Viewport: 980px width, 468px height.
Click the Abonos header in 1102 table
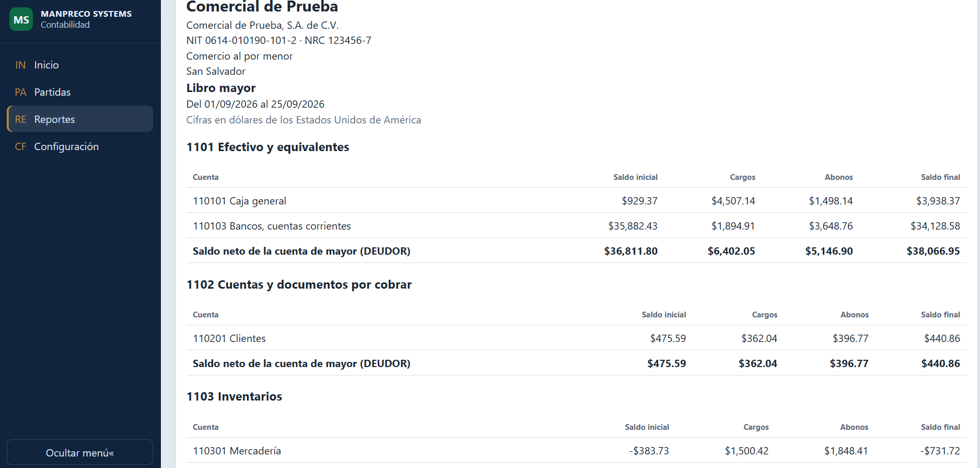tap(854, 315)
